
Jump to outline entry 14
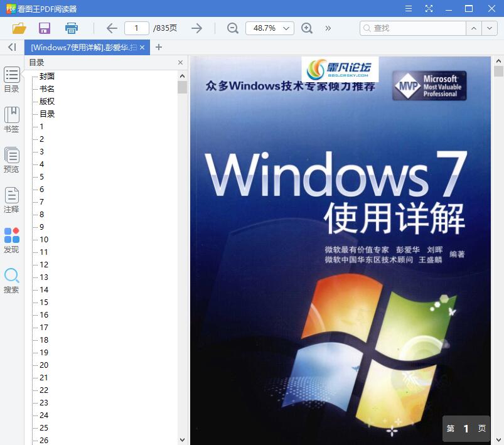pyautogui.click(x=44, y=289)
